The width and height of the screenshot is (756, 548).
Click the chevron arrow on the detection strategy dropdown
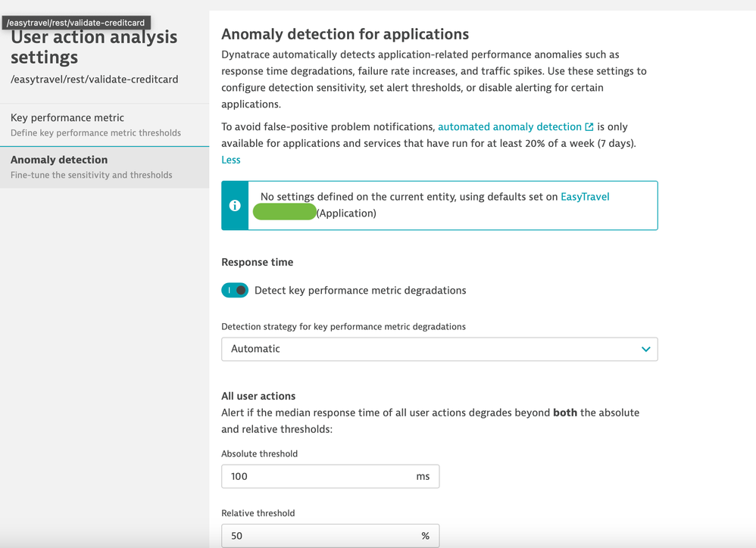click(x=645, y=349)
